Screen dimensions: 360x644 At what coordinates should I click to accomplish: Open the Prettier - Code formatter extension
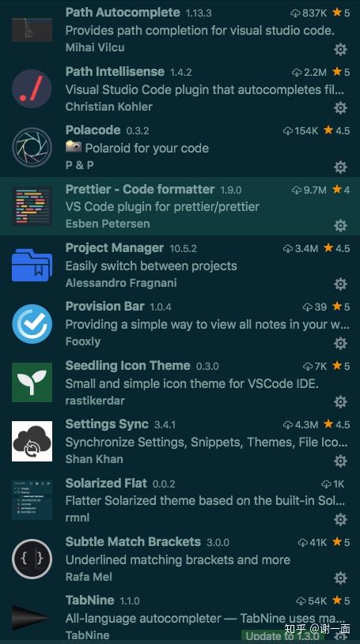140,190
